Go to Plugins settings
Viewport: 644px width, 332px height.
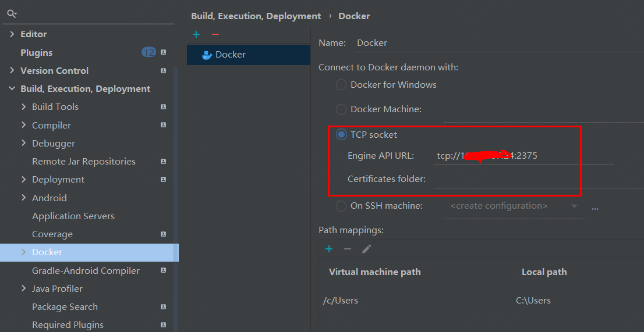click(x=37, y=53)
